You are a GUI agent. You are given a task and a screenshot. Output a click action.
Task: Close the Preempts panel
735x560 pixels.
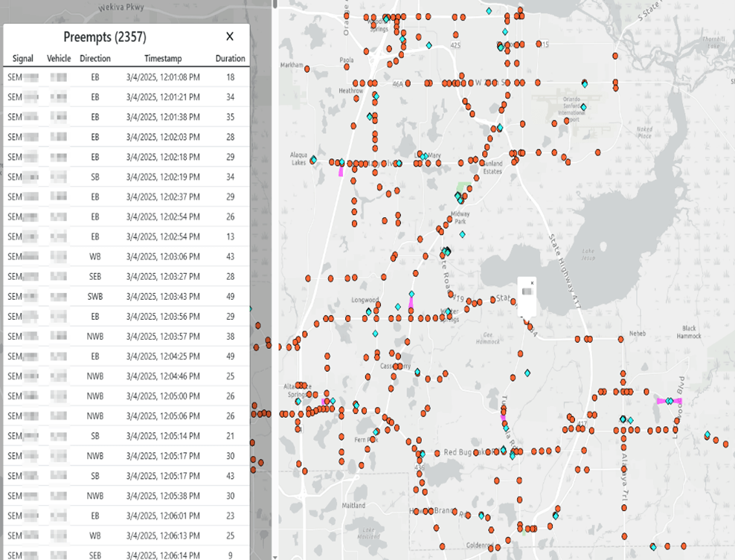click(230, 36)
